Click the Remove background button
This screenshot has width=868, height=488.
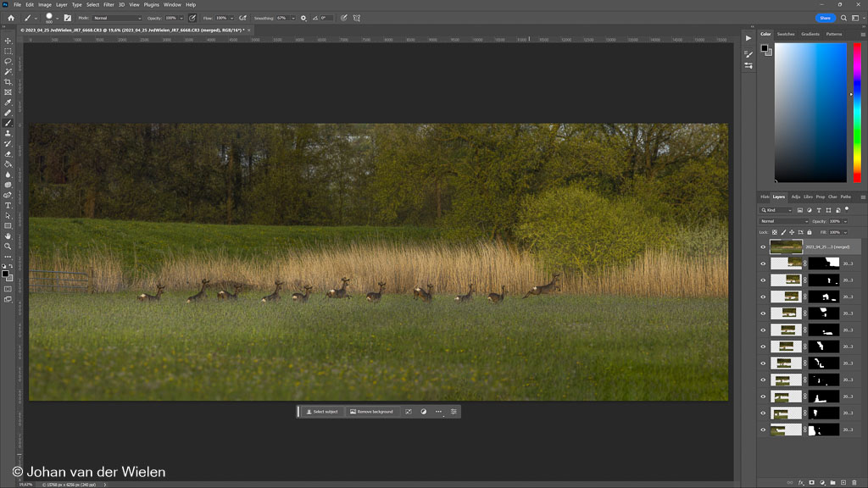pos(371,412)
